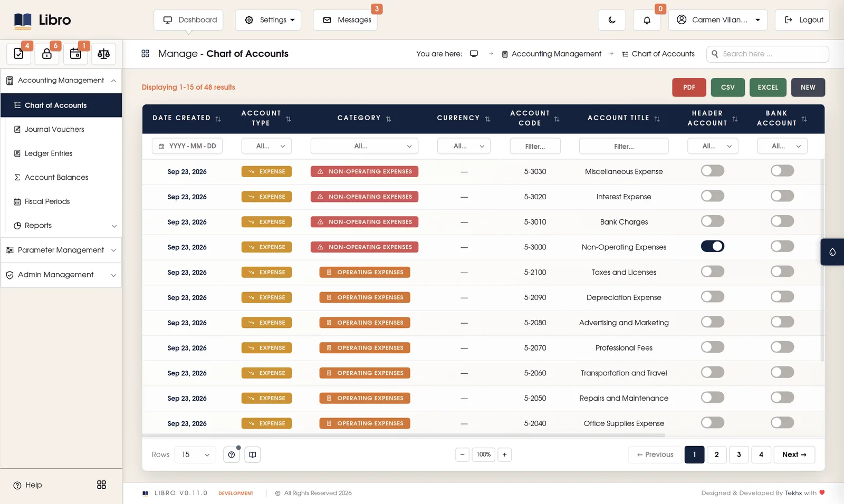Screen dimensions: 844x504
Task: Click the horizontal table scrollbar
Action: click(x=404, y=435)
